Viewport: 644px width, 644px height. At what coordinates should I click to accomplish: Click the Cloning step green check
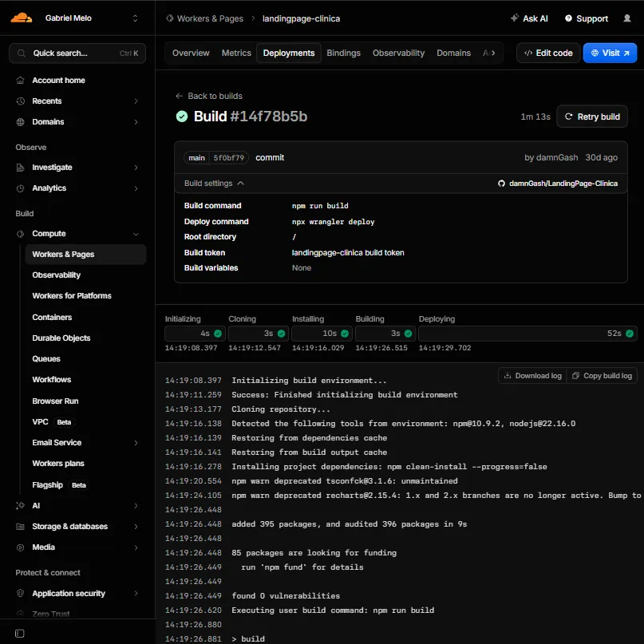[x=282, y=334]
